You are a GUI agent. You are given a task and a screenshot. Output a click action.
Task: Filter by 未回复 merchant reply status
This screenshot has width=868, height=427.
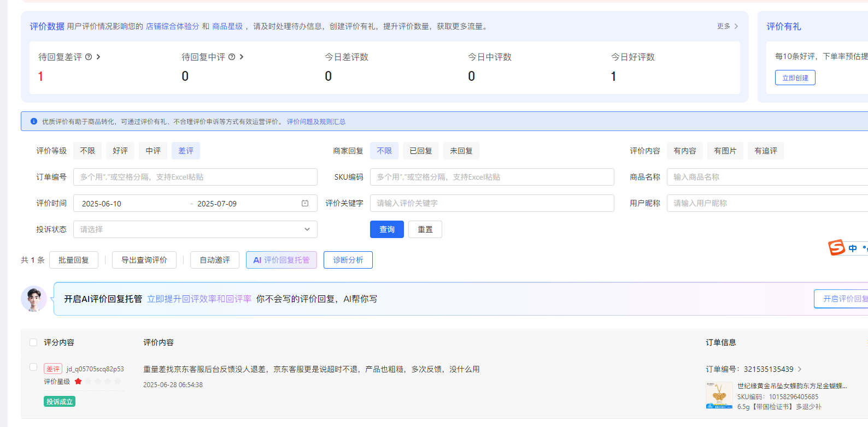click(x=461, y=151)
